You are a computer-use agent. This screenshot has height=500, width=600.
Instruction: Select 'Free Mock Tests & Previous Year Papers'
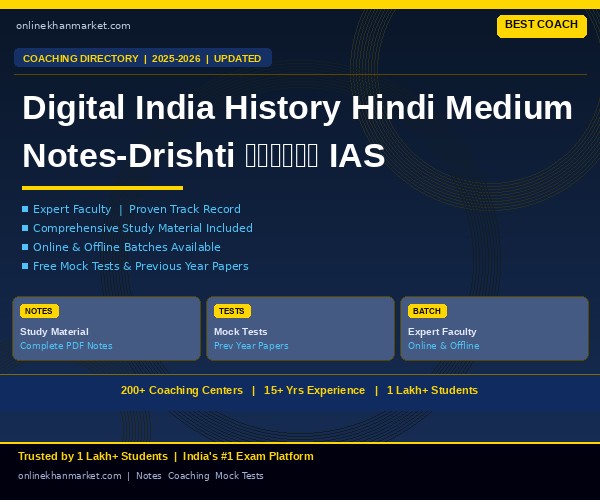140,266
